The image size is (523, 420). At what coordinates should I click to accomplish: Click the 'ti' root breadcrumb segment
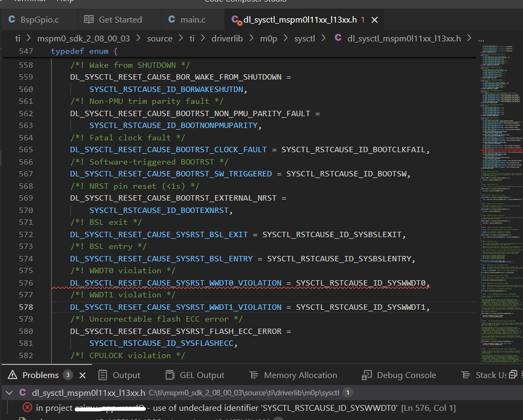pyautogui.click(x=18, y=39)
